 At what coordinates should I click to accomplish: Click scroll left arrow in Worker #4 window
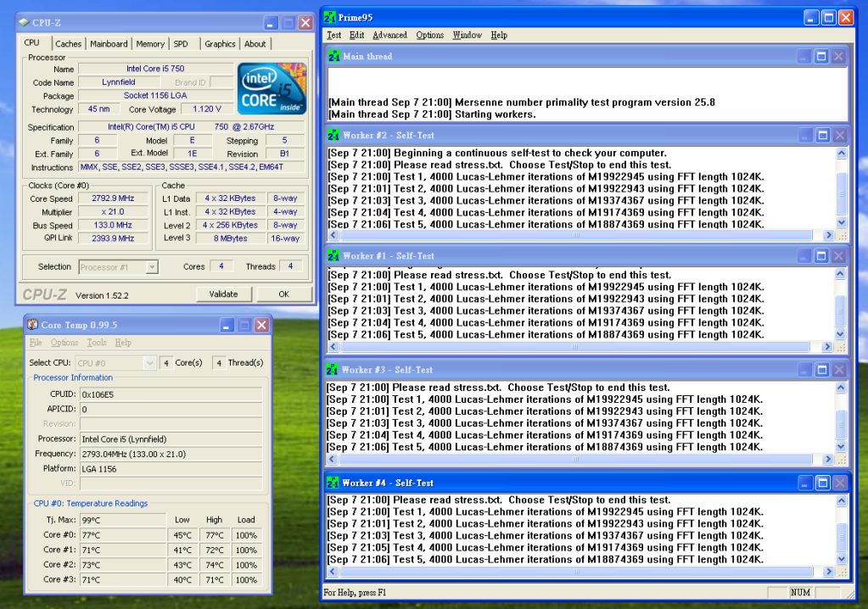[x=332, y=572]
